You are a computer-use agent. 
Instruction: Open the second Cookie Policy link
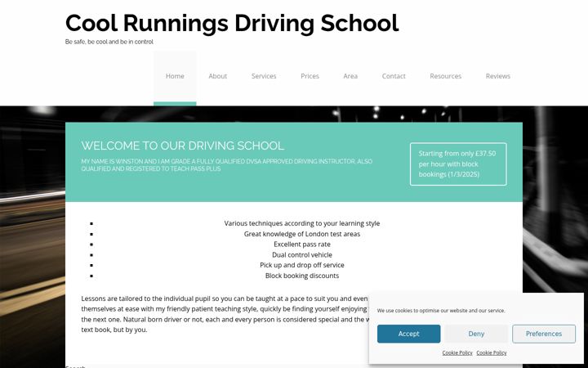click(x=492, y=353)
